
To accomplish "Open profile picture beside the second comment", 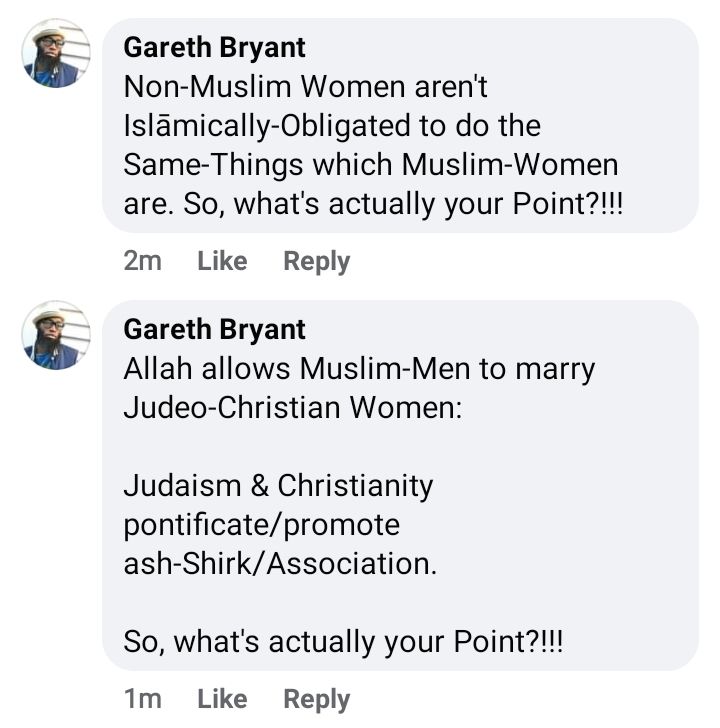I will coord(56,335).
